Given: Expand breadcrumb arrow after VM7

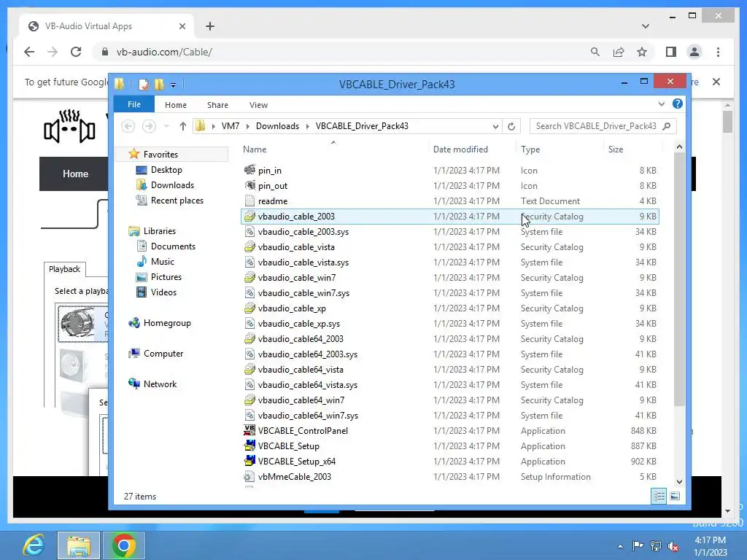Looking at the screenshot, I should click(x=248, y=126).
